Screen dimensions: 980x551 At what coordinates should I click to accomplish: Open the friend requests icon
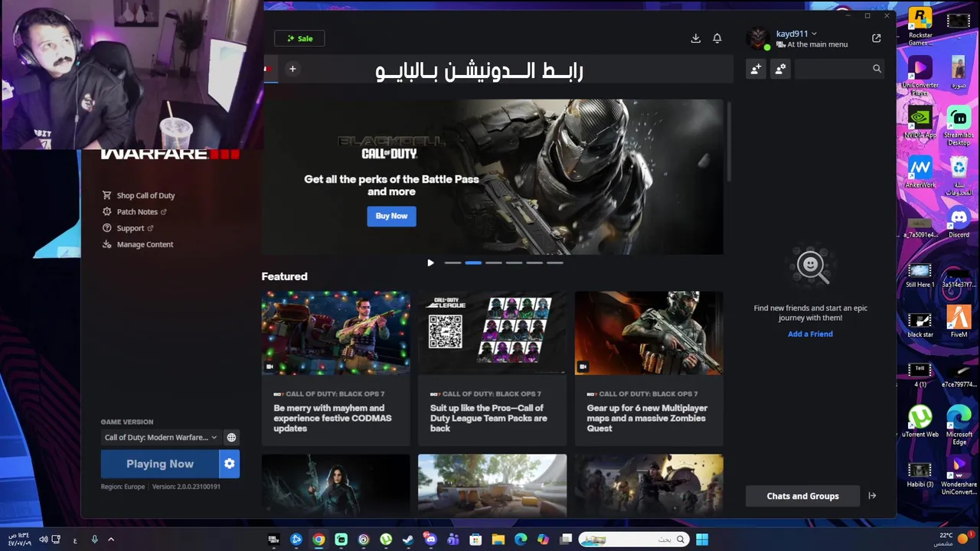pyautogui.click(x=780, y=69)
